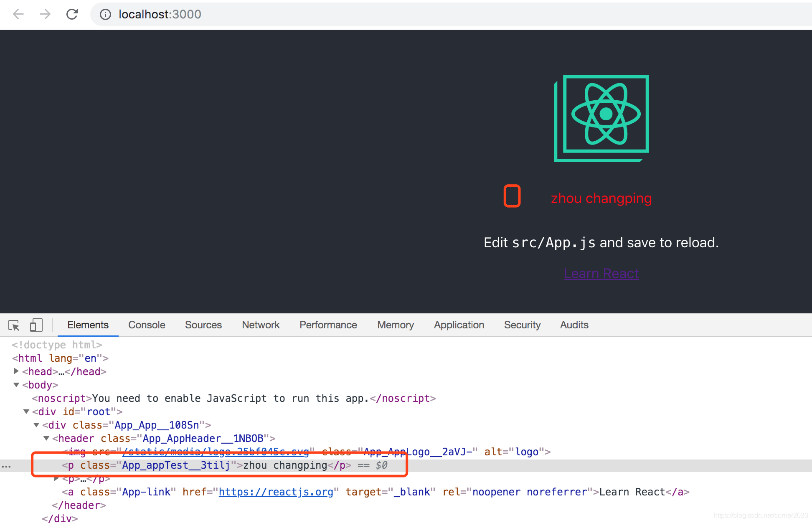Screen dimensions: 812x523
Task: Open the Security tab
Action: click(522, 325)
